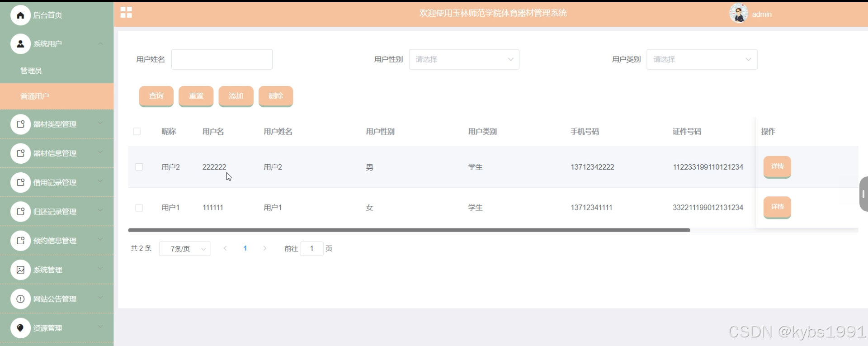Click username 111111 cell
This screenshot has width=868, height=346.
click(x=213, y=208)
